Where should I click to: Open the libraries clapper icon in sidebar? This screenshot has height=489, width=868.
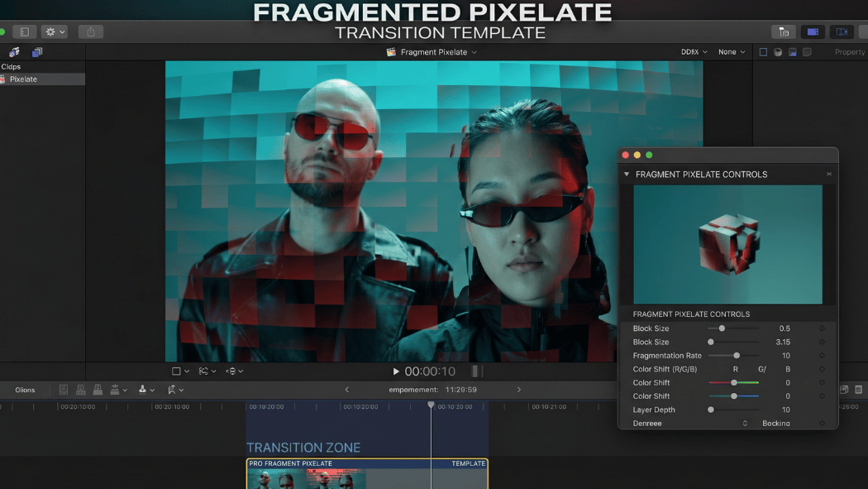click(14, 52)
